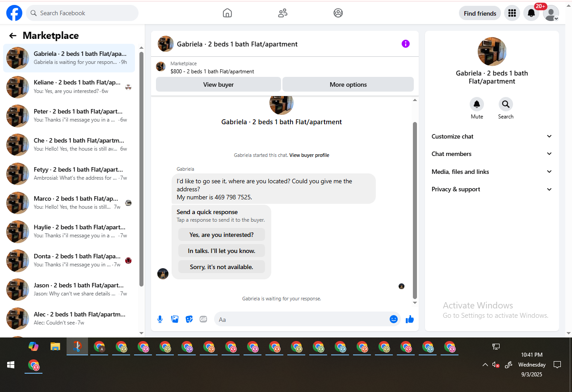Expand the Customize chat section
This screenshot has height=392, width=572.
coord(492,136)
